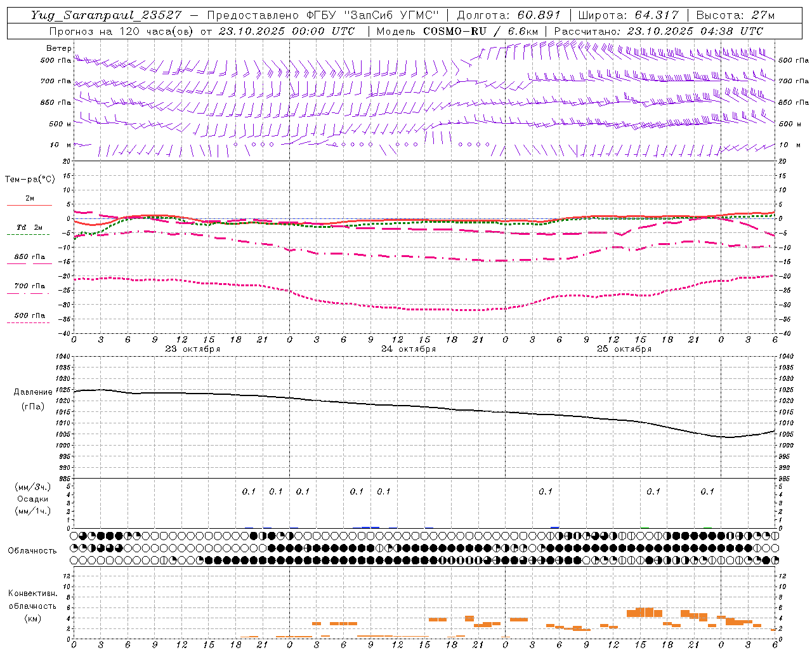Click the dotted 500 гПа temperature legend line
The image size is (812, 650).
click(29, 322)
